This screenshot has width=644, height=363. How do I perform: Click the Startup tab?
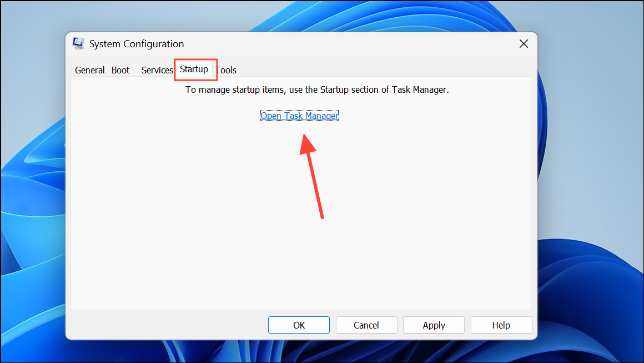[194, 69]
